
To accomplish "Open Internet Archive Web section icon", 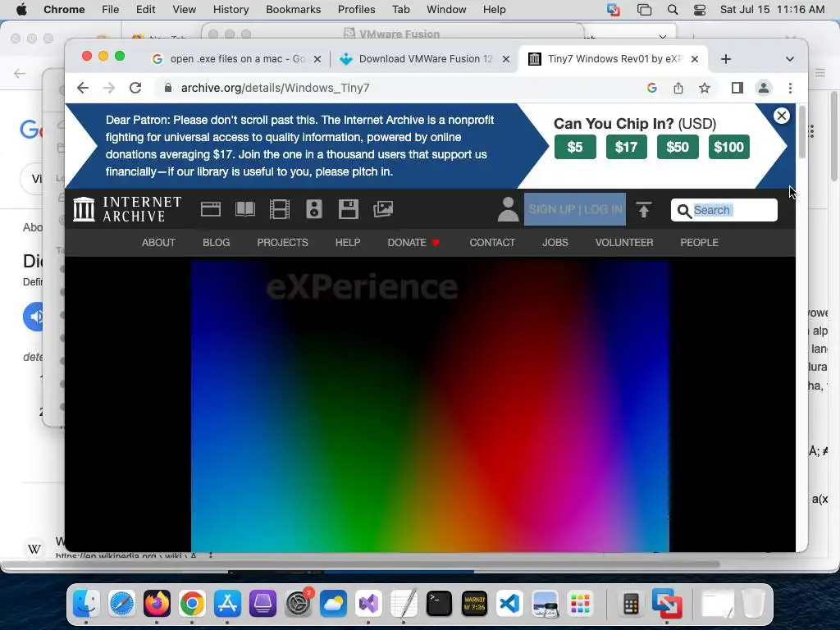I will pyautogui.click(x=211, y=209).
